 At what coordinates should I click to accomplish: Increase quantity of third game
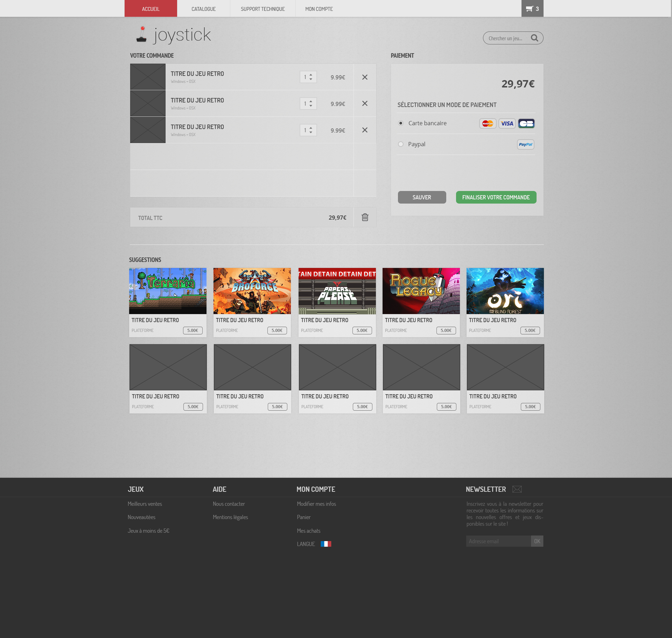(311, 128)
